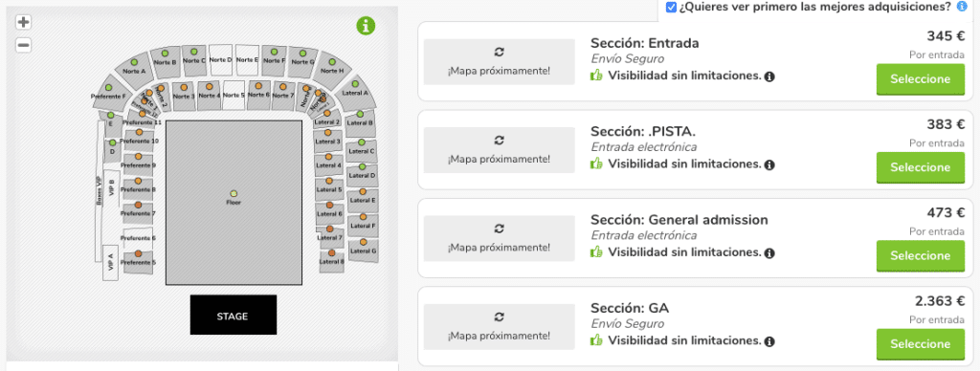980x371 pixels.
Task: Open the green map info icon
Action: 366,26
